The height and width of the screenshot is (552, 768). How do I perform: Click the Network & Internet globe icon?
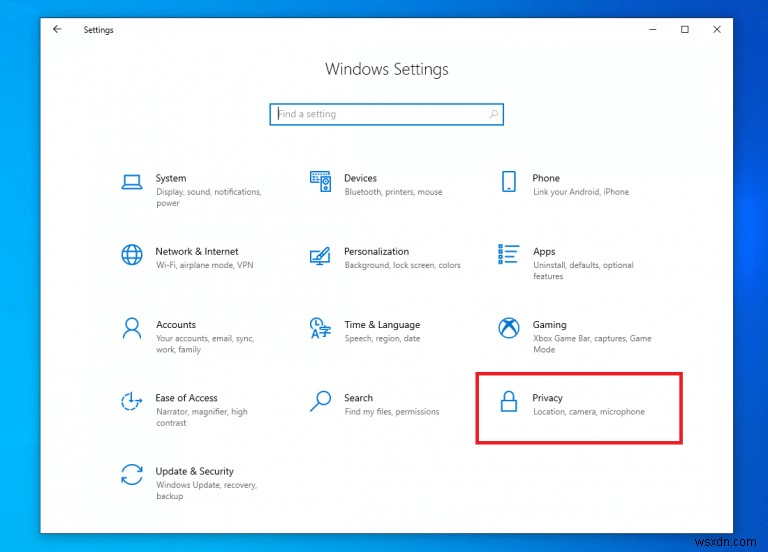pos(132,255)
